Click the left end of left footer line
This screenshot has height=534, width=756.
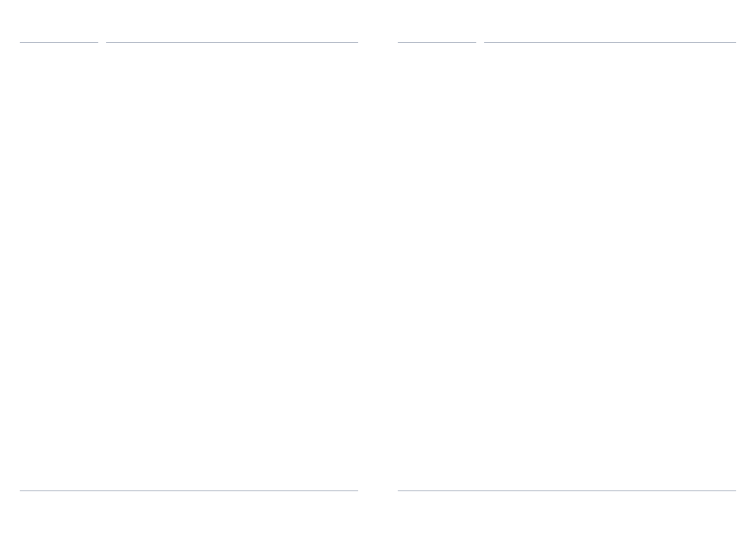21,490
